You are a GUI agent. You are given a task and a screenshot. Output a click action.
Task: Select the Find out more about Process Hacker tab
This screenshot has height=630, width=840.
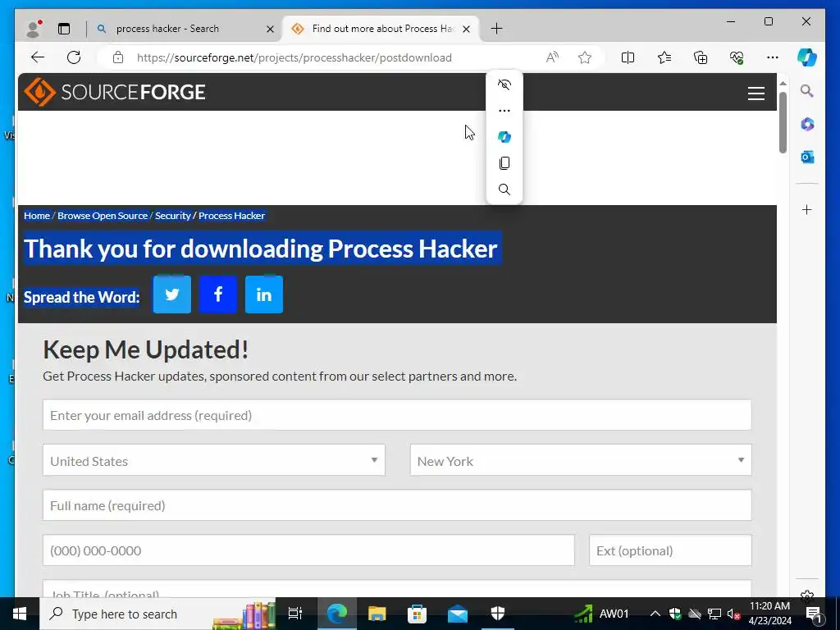[382, 29]
